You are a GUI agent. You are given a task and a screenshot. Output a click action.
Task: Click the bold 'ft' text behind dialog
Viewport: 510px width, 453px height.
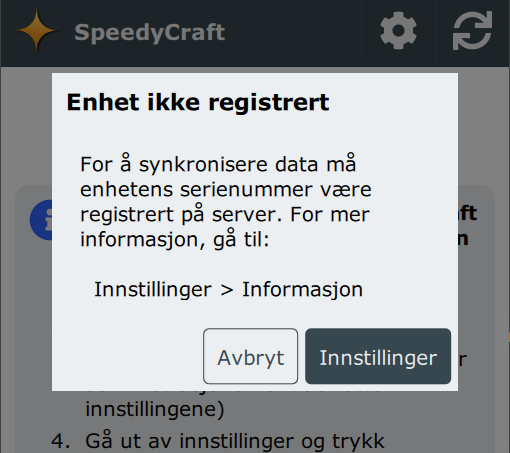click(x=468, y=213)
